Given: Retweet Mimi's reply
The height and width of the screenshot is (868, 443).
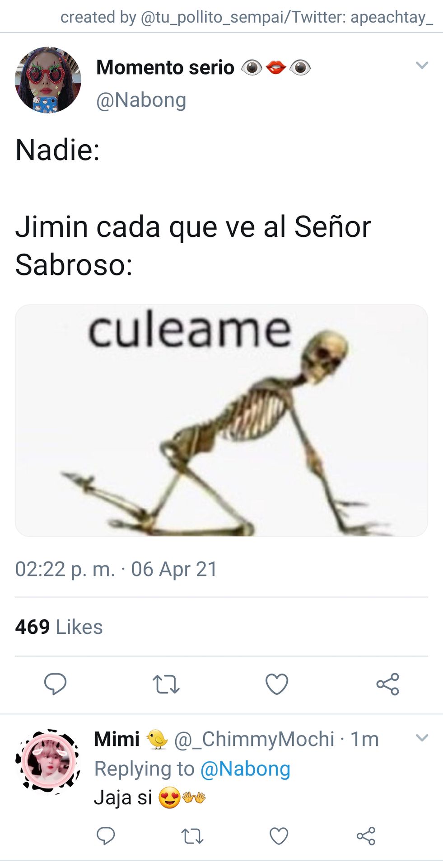Looking at the screenshot, I should coord(192,836).
